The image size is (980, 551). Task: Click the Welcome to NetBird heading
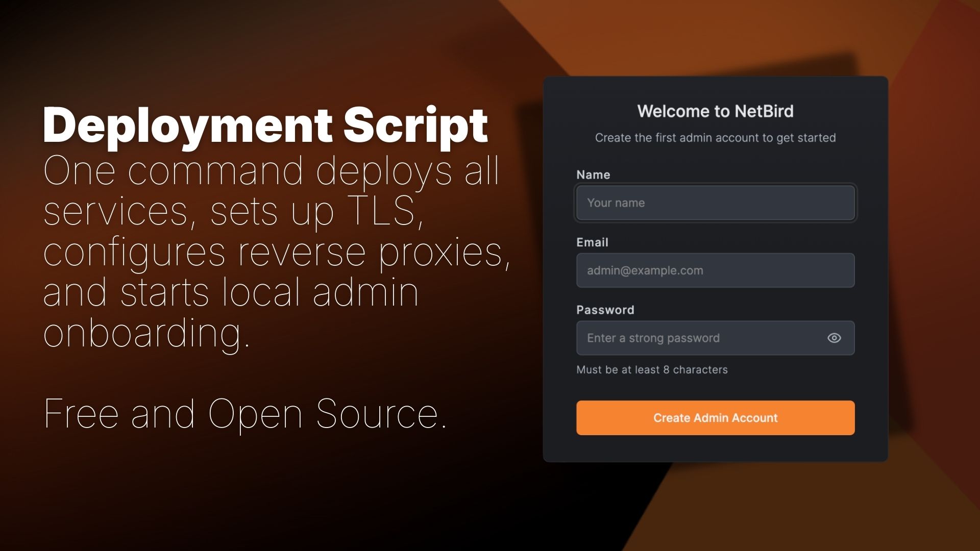click(x=715, y=111)
